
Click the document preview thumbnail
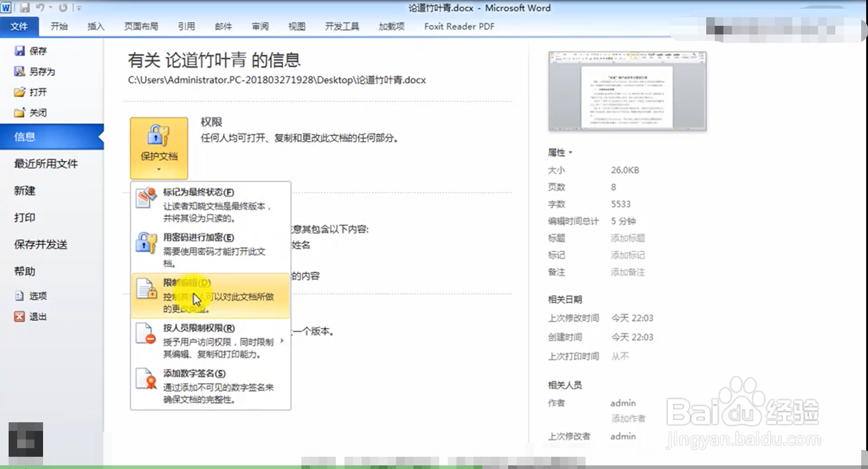pos(627,91)
